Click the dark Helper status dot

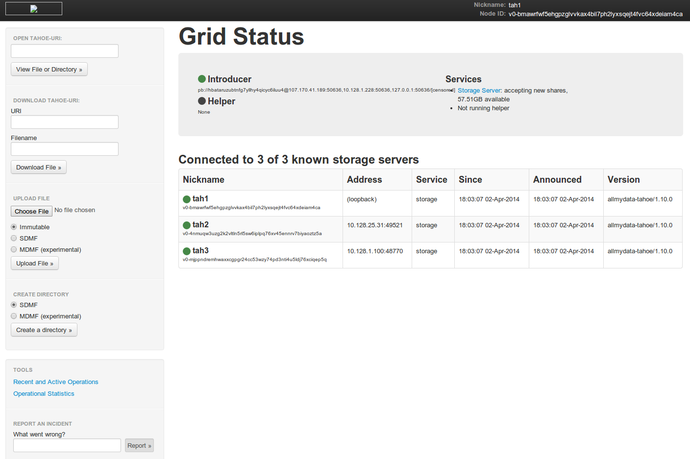click(202, 101)
